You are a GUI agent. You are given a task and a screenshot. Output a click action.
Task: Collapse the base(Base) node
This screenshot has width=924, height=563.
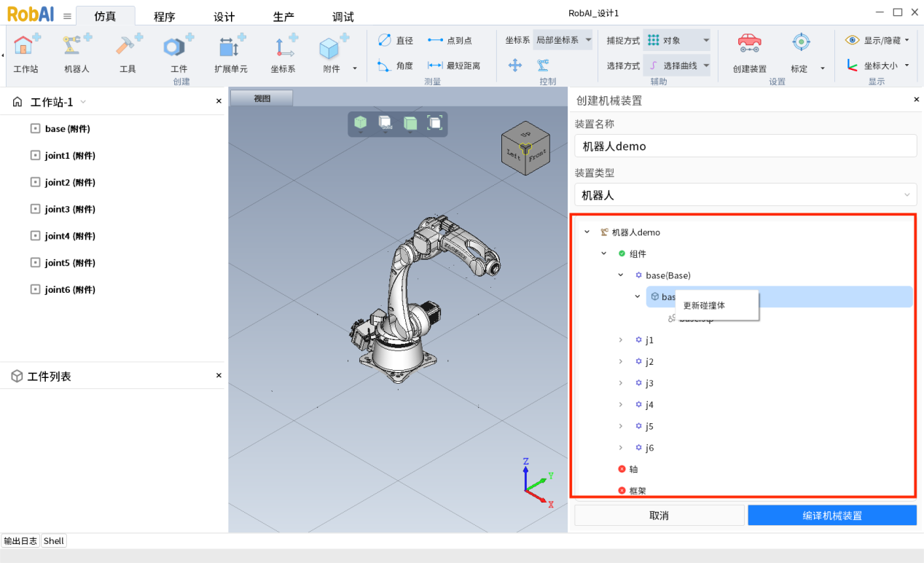click(621, 275)
